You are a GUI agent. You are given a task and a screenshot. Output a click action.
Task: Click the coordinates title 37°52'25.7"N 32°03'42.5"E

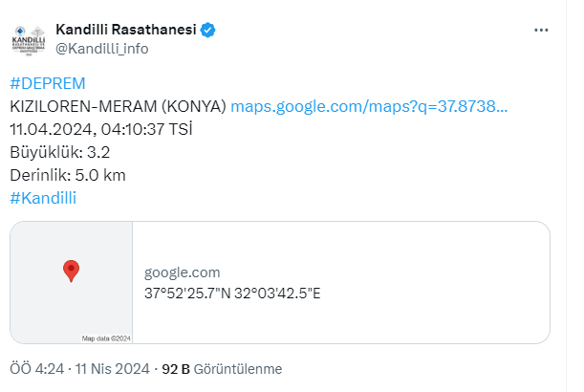point(232,293)
